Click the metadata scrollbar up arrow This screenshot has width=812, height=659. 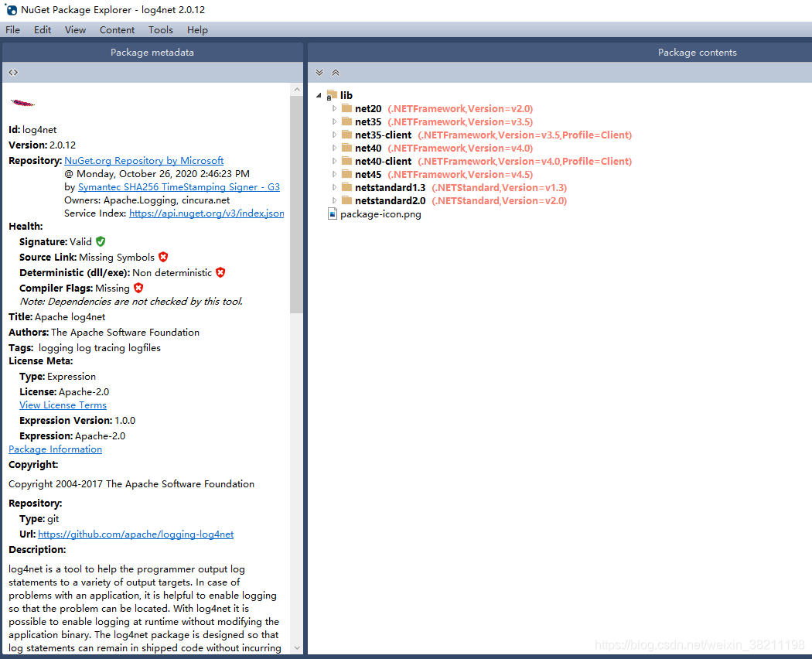pos(297,89)
